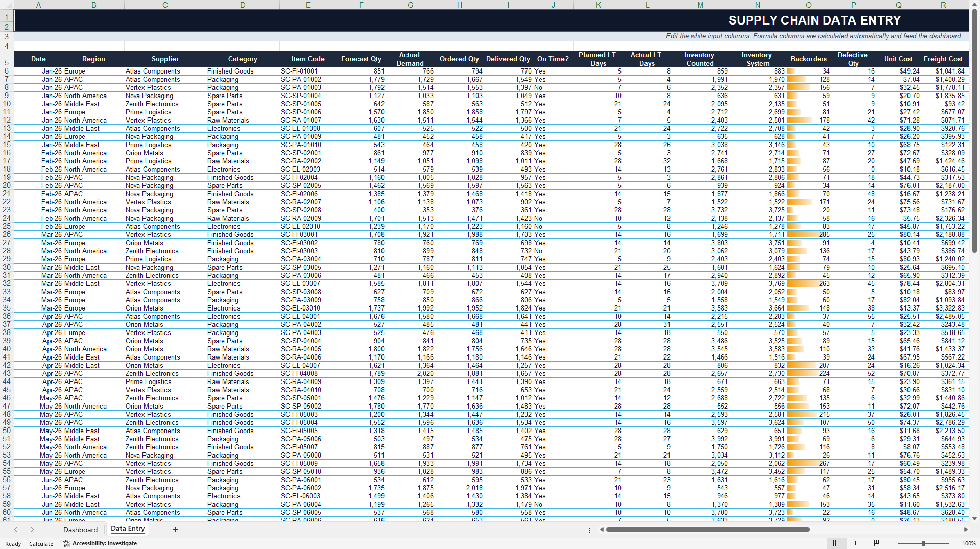
Task: Click the Accessibility Investigate status icon
Action: pos(66,543)
